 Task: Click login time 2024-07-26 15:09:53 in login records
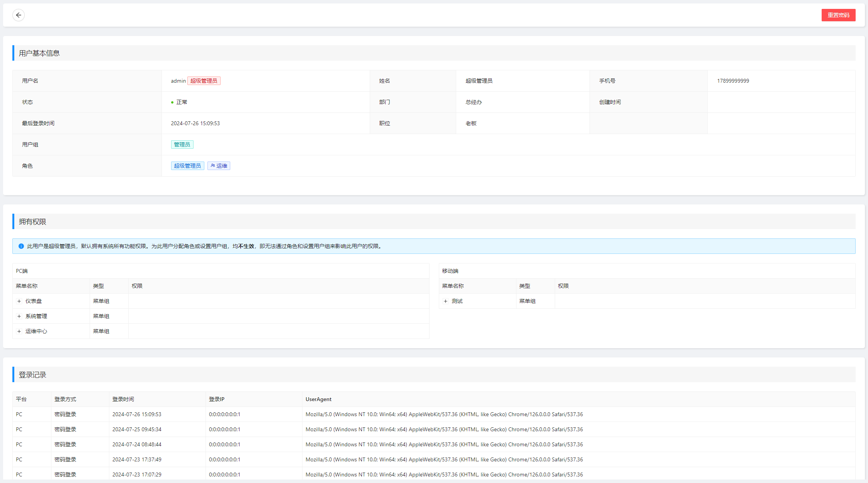pyautogui.click(x=137, y=414)
